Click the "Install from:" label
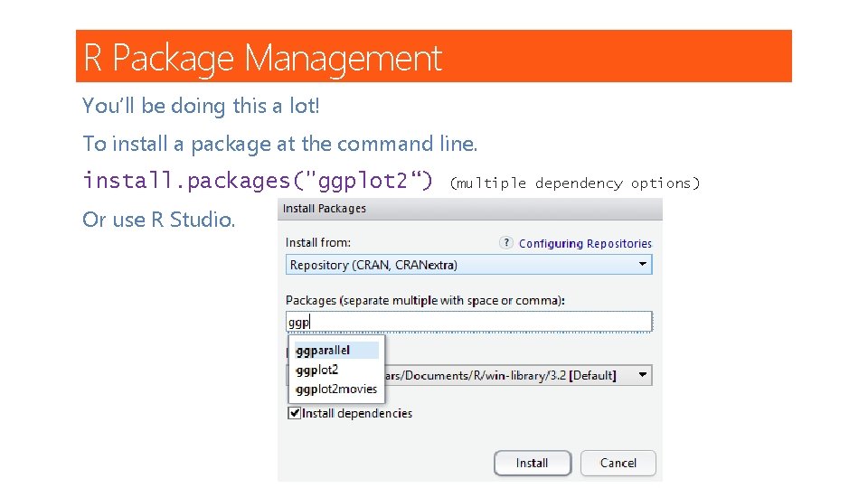Image resolution: width=868 pixels, height=488 pixels. click(318, 242)
